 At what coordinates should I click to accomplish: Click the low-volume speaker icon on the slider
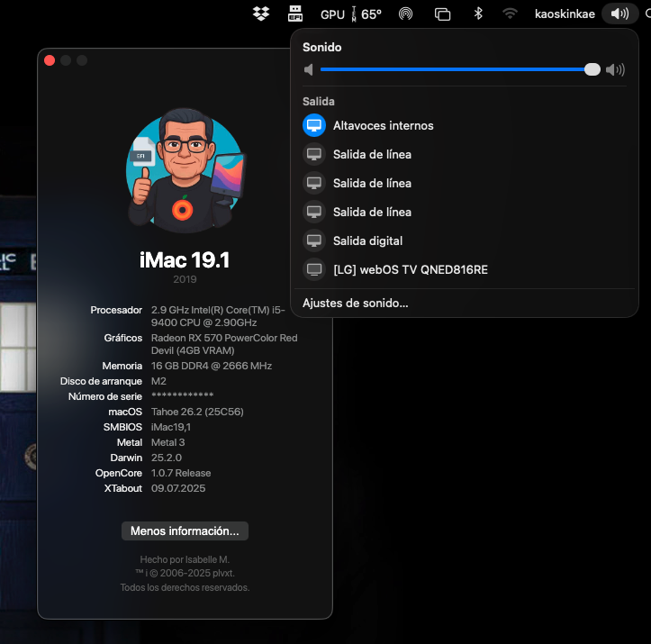tap(309, 69)
